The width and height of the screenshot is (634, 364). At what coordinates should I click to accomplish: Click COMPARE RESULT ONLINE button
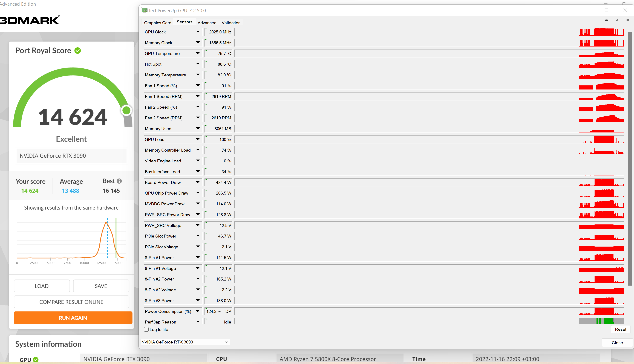coord(71,302)
